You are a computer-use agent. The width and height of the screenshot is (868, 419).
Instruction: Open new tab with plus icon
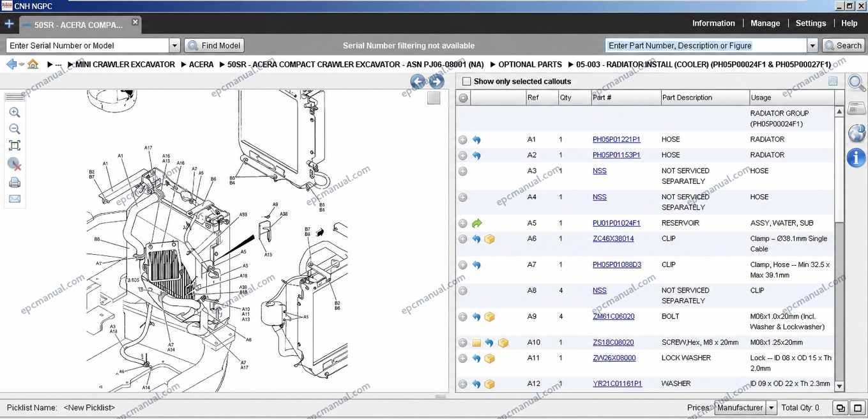pyautogui.click(x=9, y=24)
